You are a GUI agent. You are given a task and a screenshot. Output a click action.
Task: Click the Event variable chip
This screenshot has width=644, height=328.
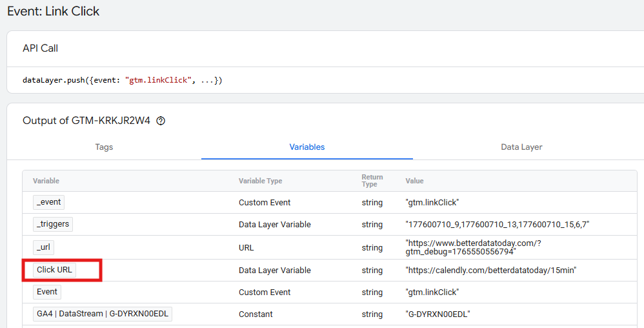pyautogui.click(x=47, y=292)
